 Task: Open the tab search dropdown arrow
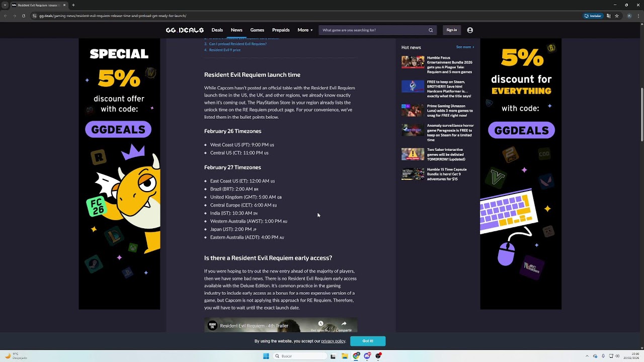coord(5,5)
